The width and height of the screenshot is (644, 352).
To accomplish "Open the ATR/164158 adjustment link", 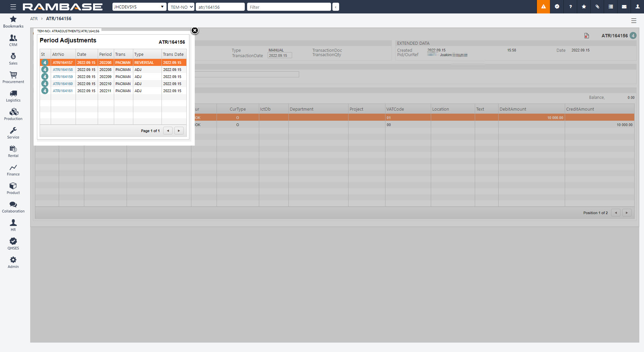I will point(62,70).
